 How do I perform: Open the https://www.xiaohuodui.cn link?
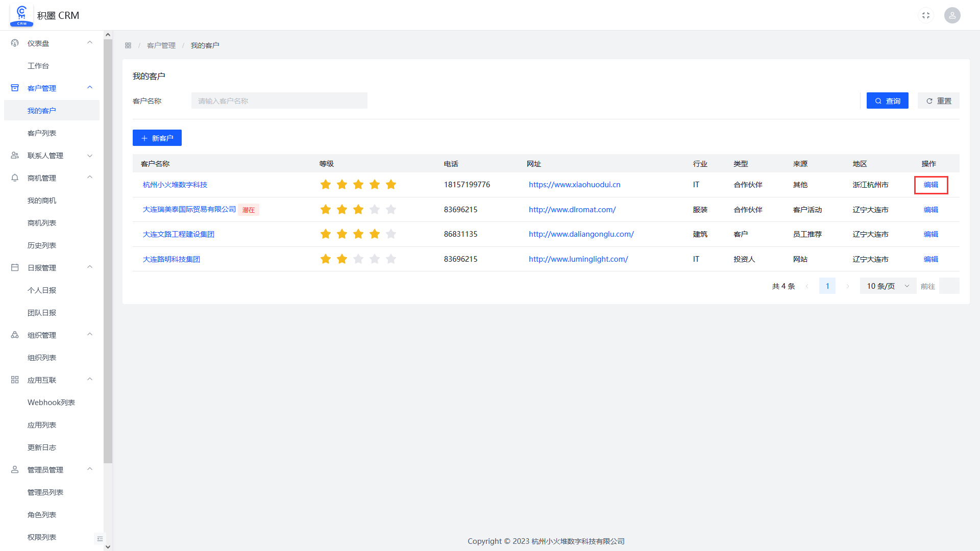tap(574, 185)
